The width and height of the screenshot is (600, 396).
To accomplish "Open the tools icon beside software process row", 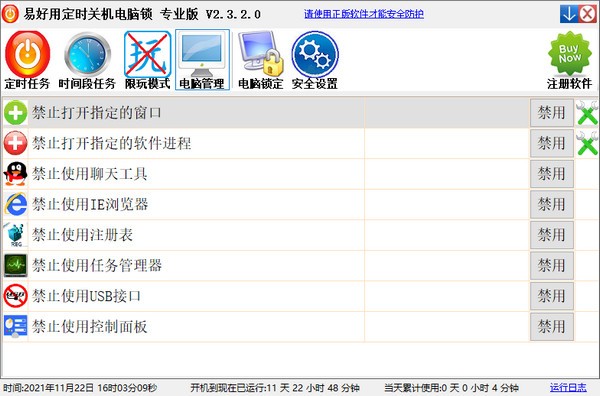I will [587, 143].
